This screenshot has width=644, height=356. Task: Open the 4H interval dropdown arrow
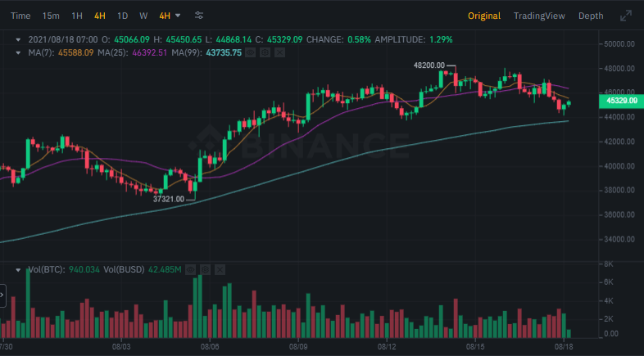(178, 16)
